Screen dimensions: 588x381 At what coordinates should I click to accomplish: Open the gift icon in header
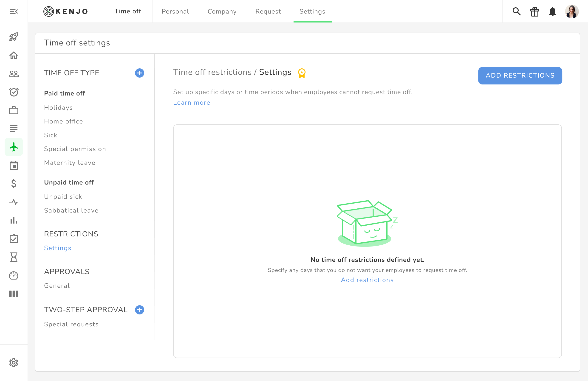point(534,12)
